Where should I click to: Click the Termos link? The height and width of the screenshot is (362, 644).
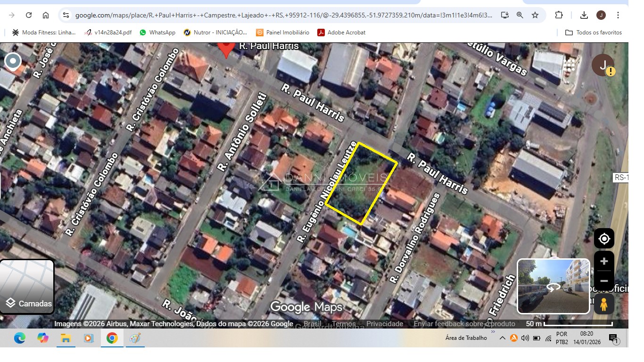click(x=344, y=324)
